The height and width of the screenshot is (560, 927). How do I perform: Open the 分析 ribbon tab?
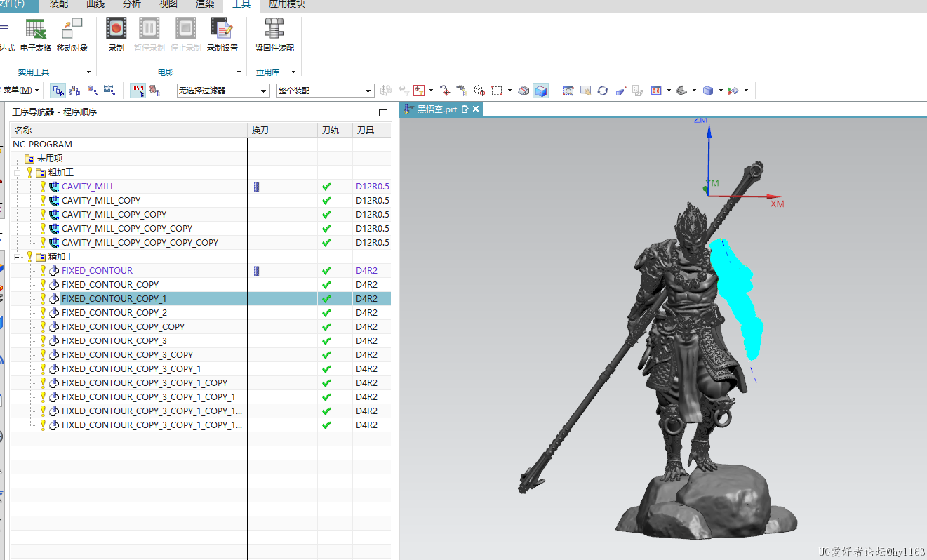click(x=132, y=5)
